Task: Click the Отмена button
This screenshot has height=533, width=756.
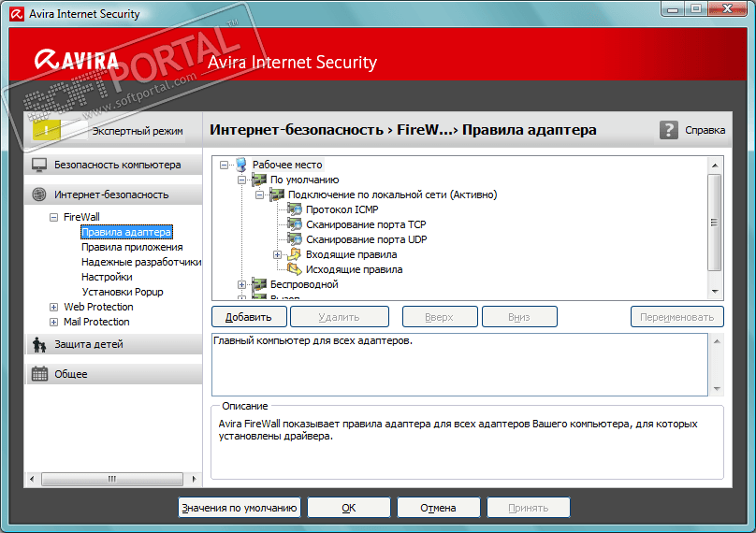Action: click(438, 508)
